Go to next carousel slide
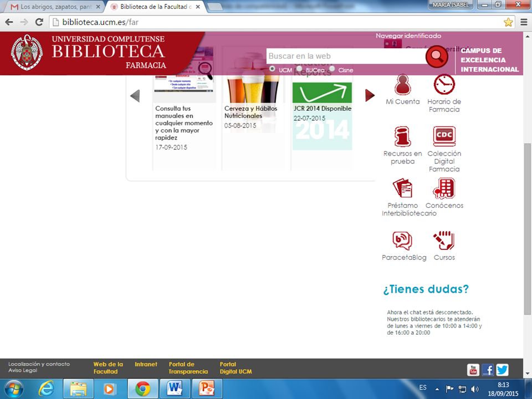Image resolution: width=532 pixels, height=399 pixels. [x=370, y=95]
